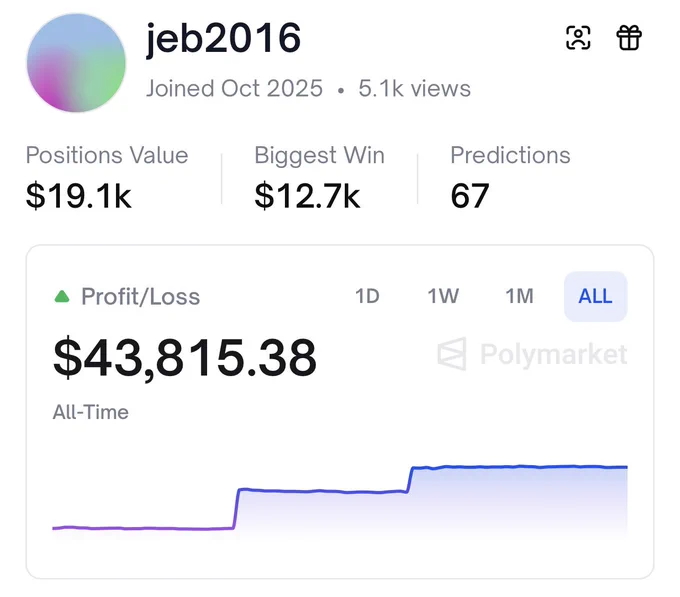Select the 1D time range
This screenshot has height=597, width=680.
pos(367,297)
